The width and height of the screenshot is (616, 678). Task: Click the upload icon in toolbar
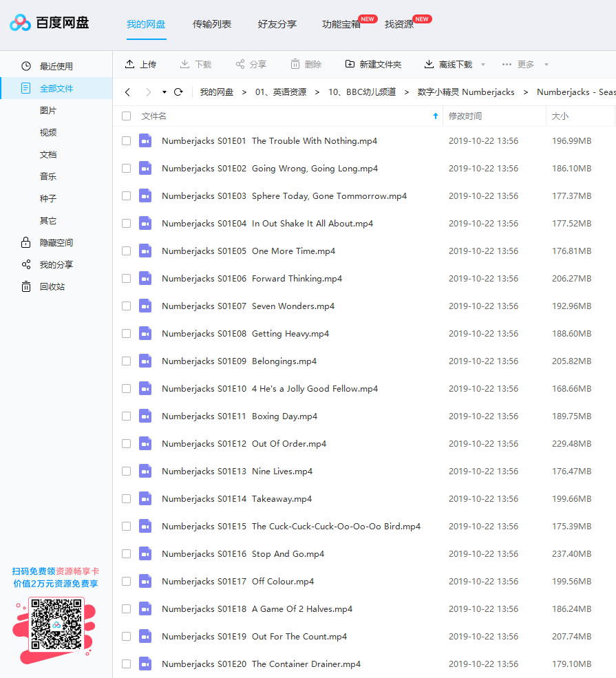point(129,64)
